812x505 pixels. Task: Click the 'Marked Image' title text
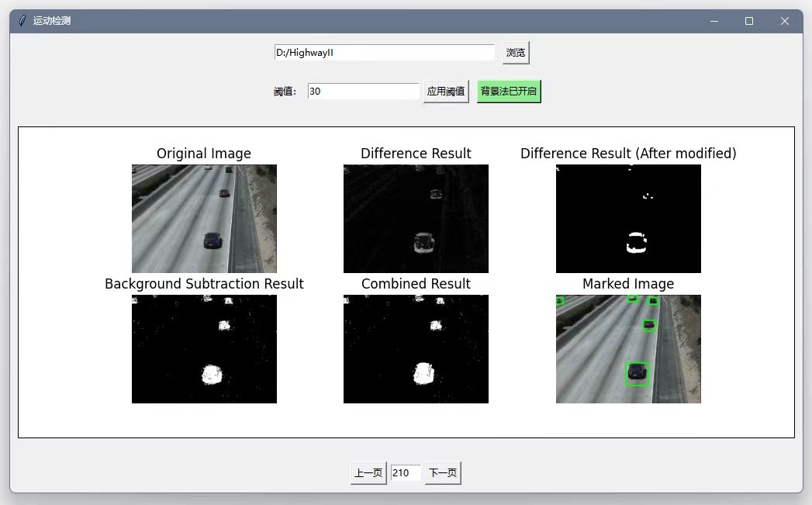628,284
